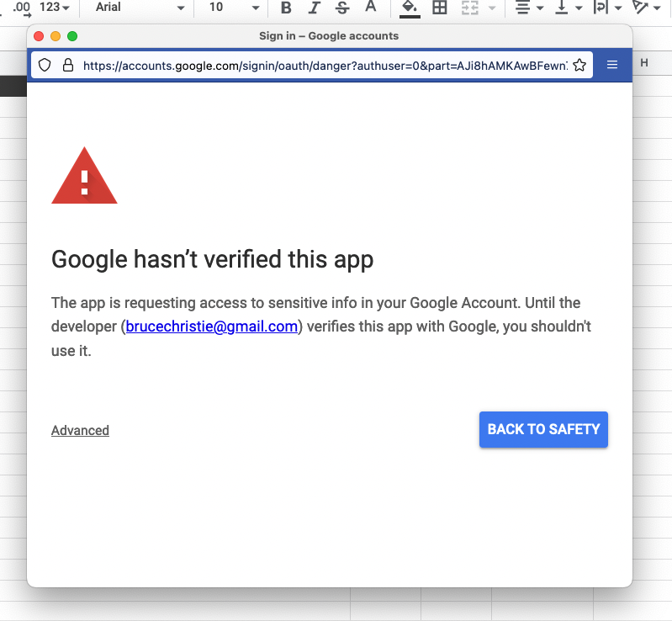Open the browser hamburger menu
The height and width of the screenshot is (621, 672).
612,65
